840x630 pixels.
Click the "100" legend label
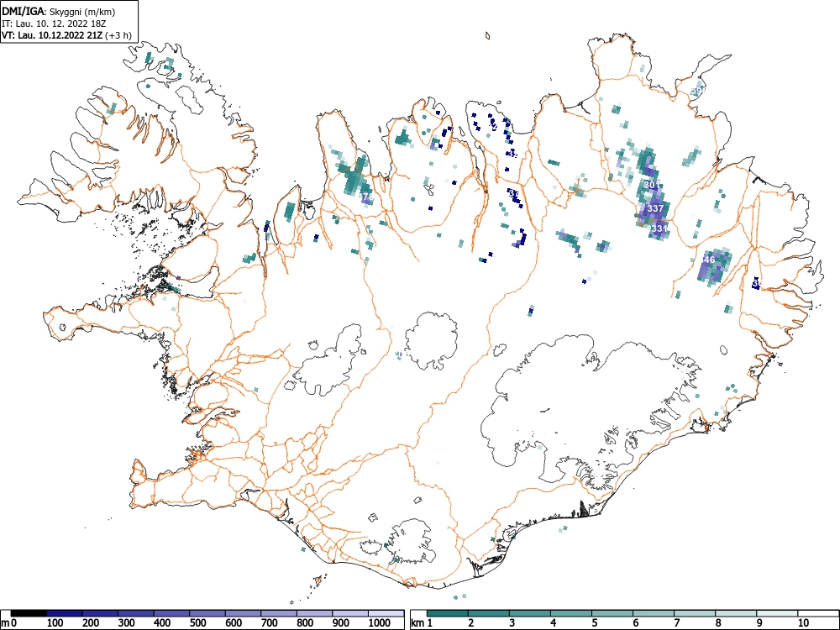click(55, 623)
